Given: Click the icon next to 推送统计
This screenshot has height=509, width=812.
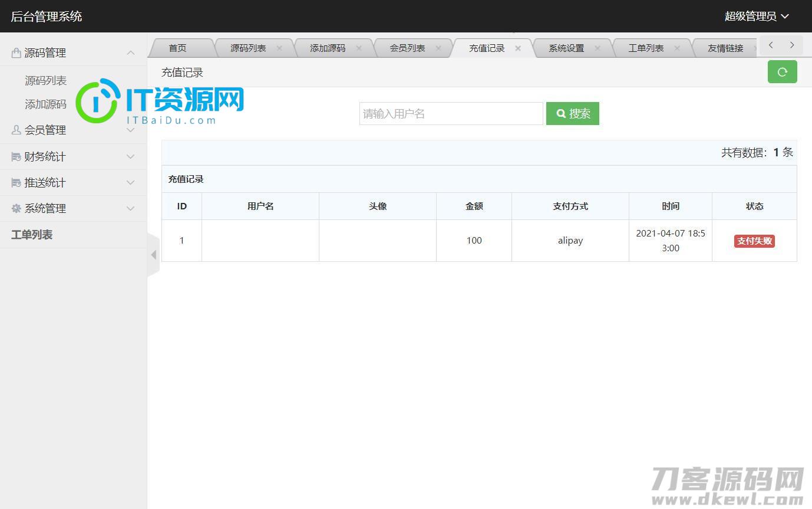Looking at the screenshot, I should point(16,183).
